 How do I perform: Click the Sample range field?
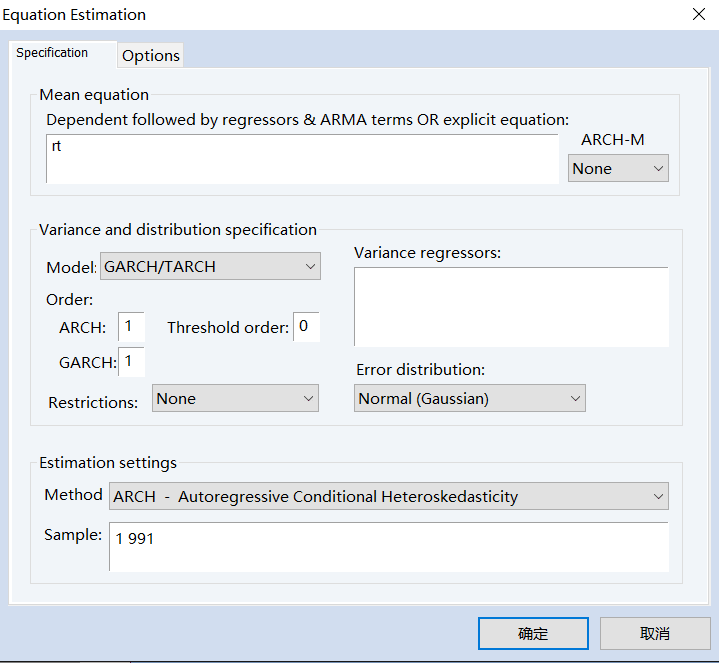tap(388, 547)
